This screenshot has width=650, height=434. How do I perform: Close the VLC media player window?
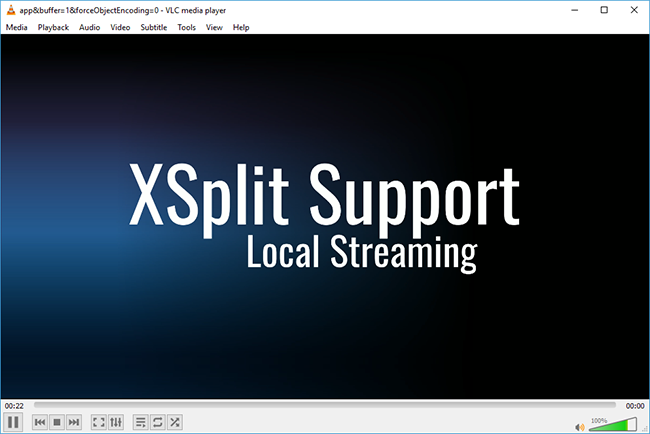click(634, 10)
